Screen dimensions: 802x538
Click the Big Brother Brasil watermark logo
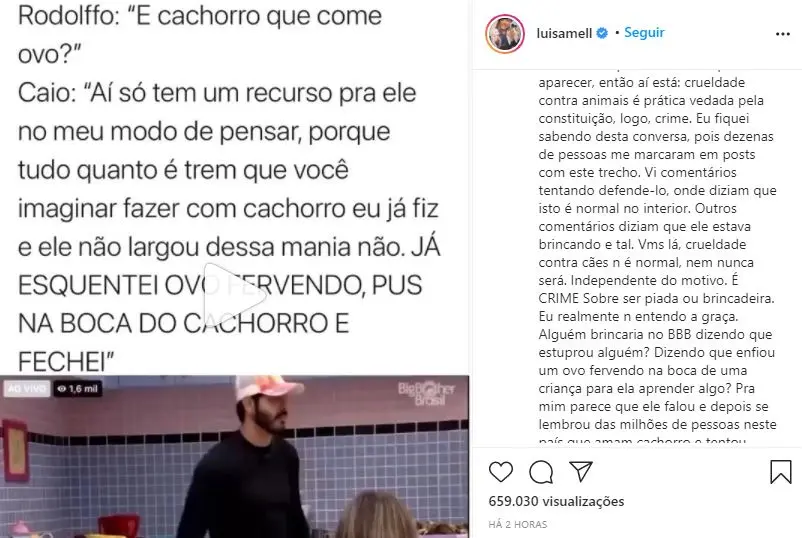[426, 394]
